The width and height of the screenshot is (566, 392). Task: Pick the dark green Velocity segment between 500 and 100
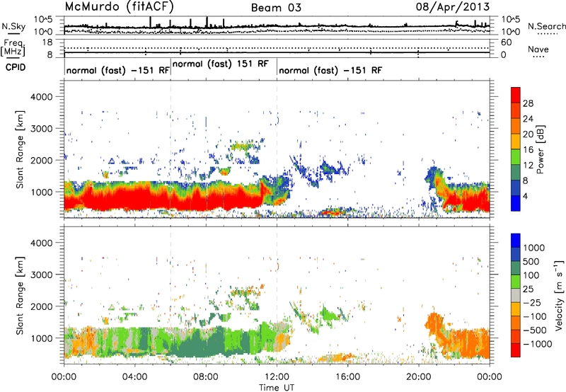click(516, 268)
